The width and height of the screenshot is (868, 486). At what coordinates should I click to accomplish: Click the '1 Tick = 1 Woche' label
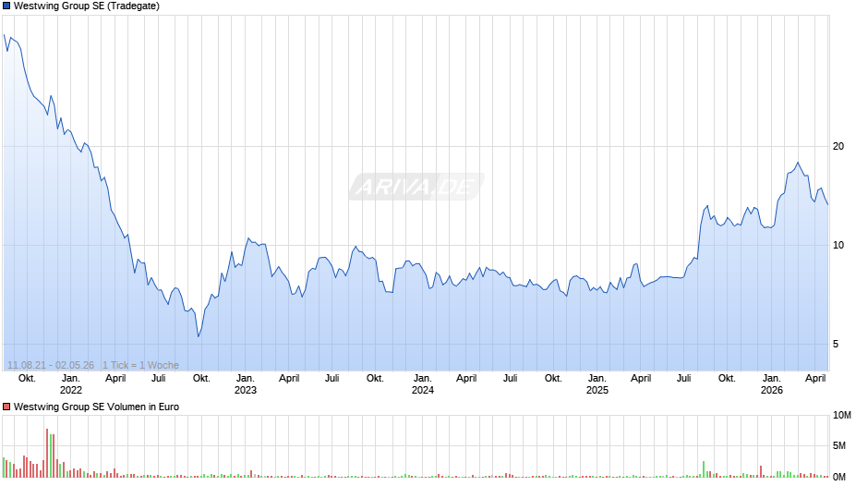click(140, 365)
